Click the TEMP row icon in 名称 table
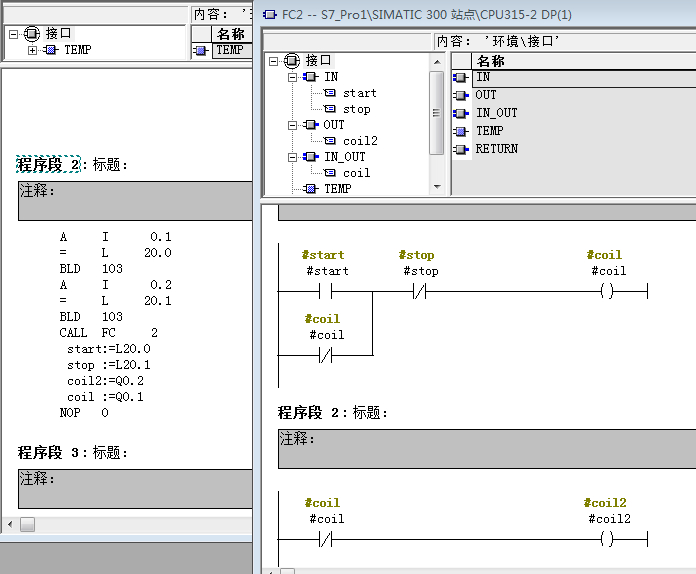The image size is (696, 574). [x=461, y=131]
